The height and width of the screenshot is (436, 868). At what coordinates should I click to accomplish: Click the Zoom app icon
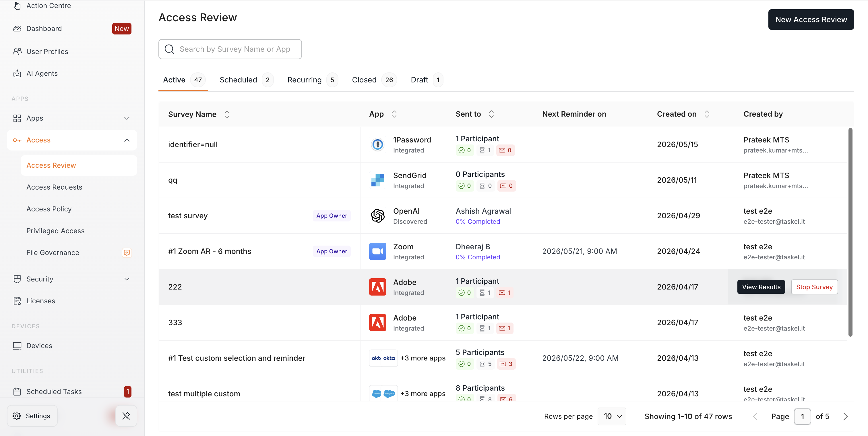pos(377,252)
